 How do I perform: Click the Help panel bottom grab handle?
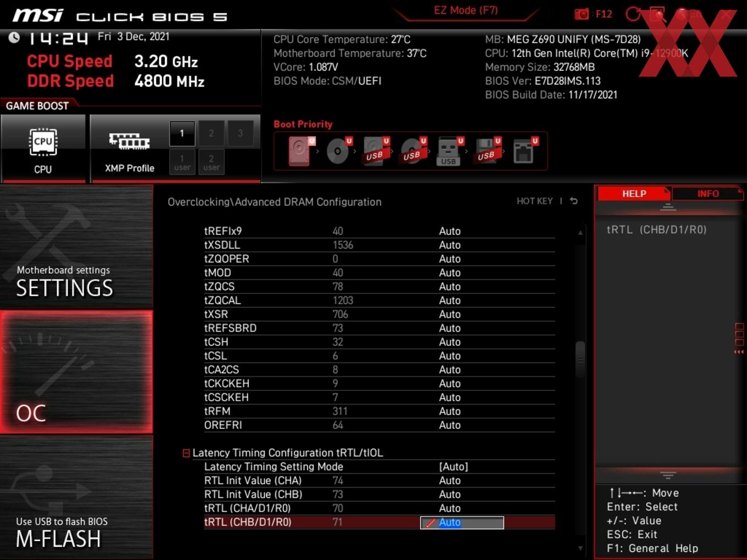click(668, 475)
